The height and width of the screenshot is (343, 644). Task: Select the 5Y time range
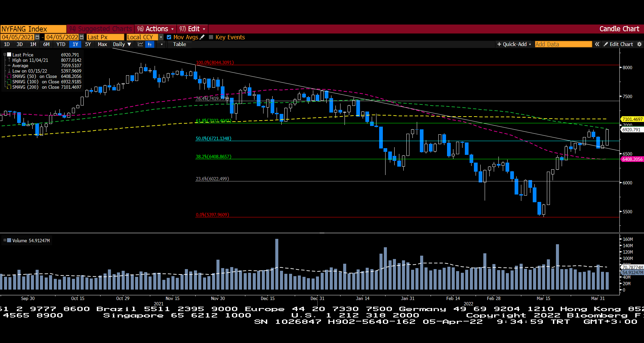(88, 44)
